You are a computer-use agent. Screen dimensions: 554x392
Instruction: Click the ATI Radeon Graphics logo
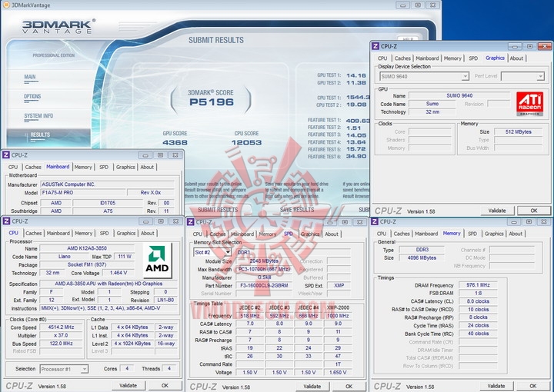[529, 104]
